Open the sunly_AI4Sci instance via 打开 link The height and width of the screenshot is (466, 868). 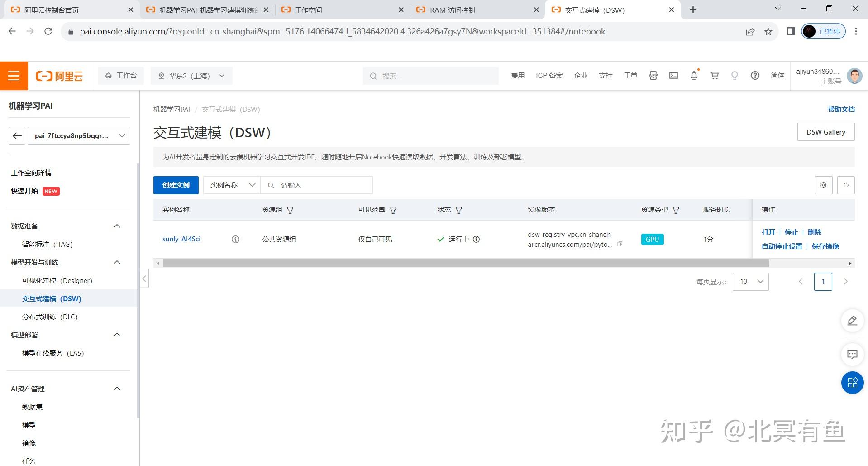coord(768,231)
